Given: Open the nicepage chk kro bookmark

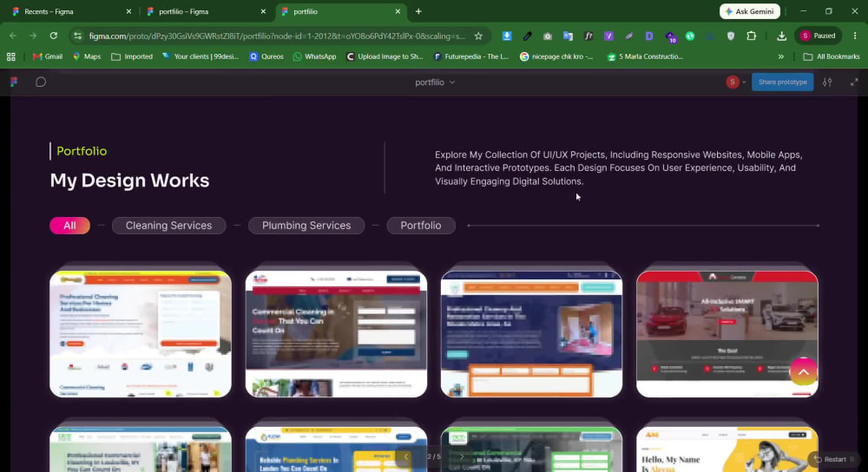Looking at the screenshot, I should click(x=556, y=56).
